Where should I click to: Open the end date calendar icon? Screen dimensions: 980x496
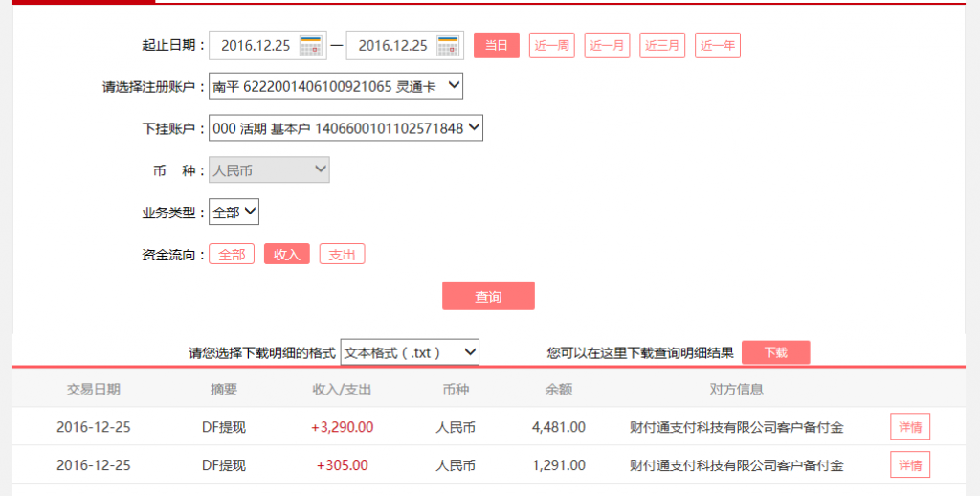pos(448,45)
